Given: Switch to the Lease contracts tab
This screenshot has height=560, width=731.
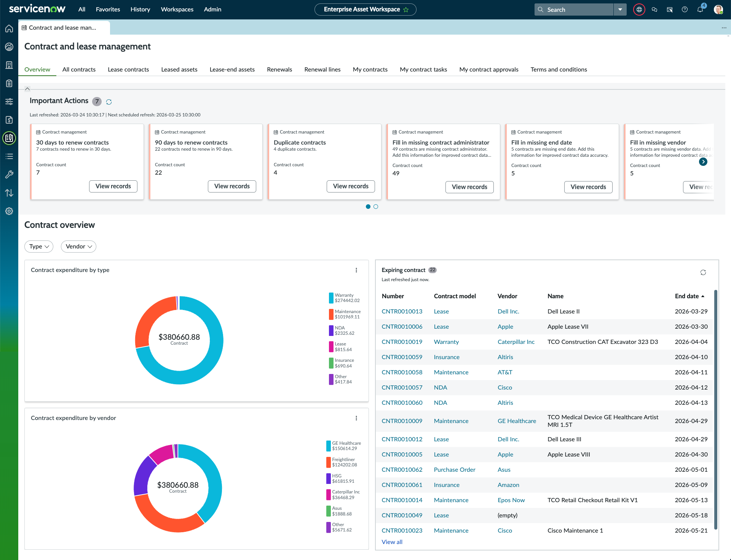Looking at the screenshot, I should click(128, 69).
